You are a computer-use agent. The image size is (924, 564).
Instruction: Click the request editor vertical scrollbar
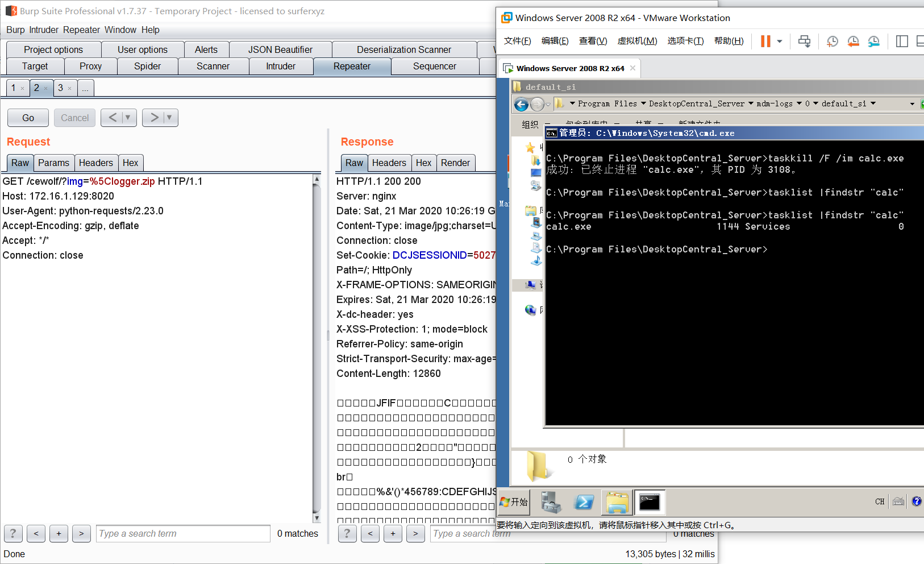point(317,349)
